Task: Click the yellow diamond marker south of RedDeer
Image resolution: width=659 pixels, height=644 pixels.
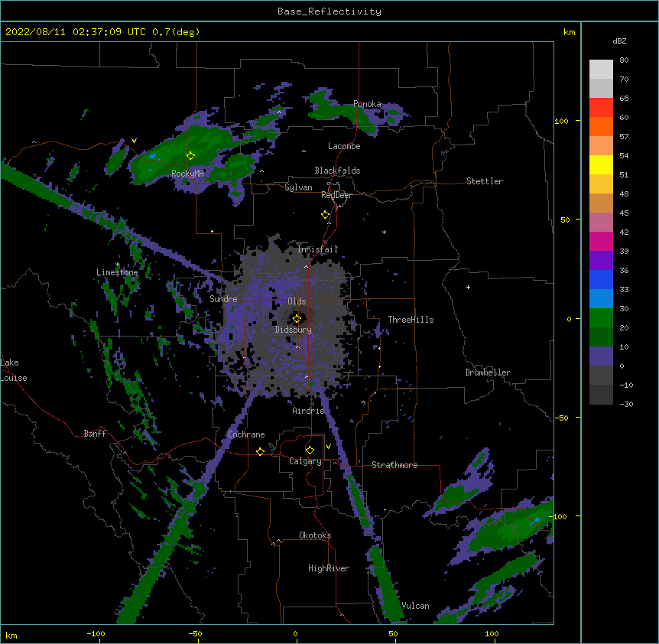Action: [325, 215]
